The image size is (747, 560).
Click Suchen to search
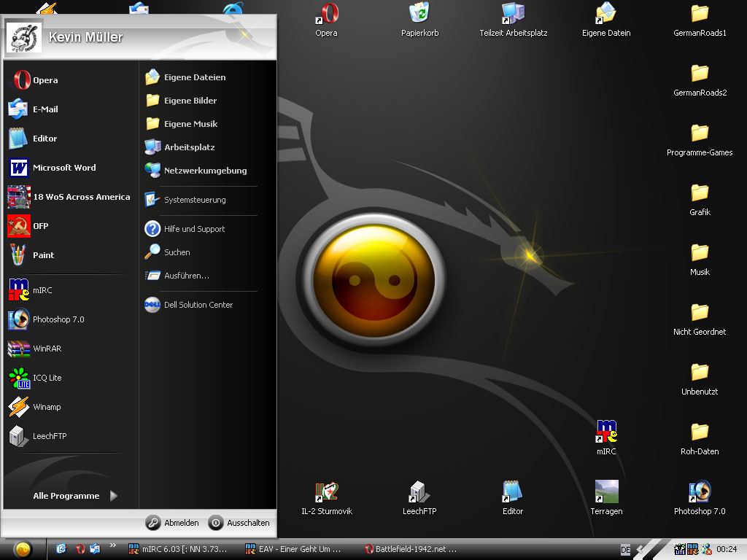click(x=168, y=252)
